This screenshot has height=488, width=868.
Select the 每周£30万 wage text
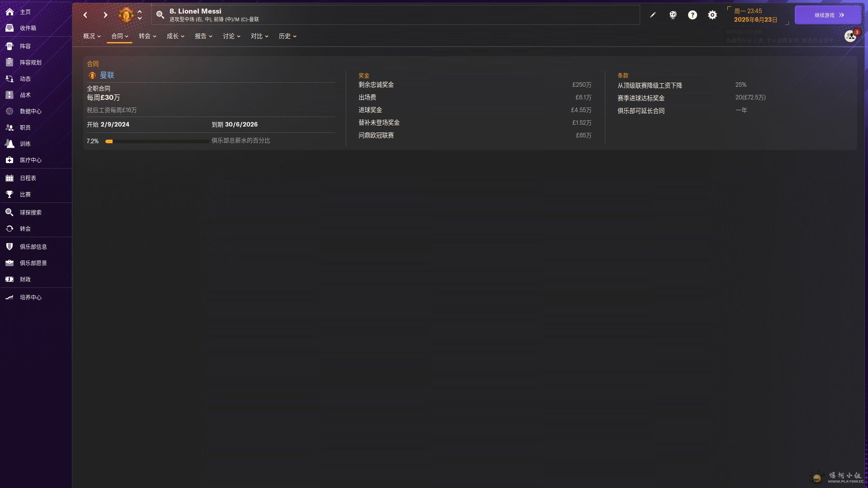coord(103,98)
